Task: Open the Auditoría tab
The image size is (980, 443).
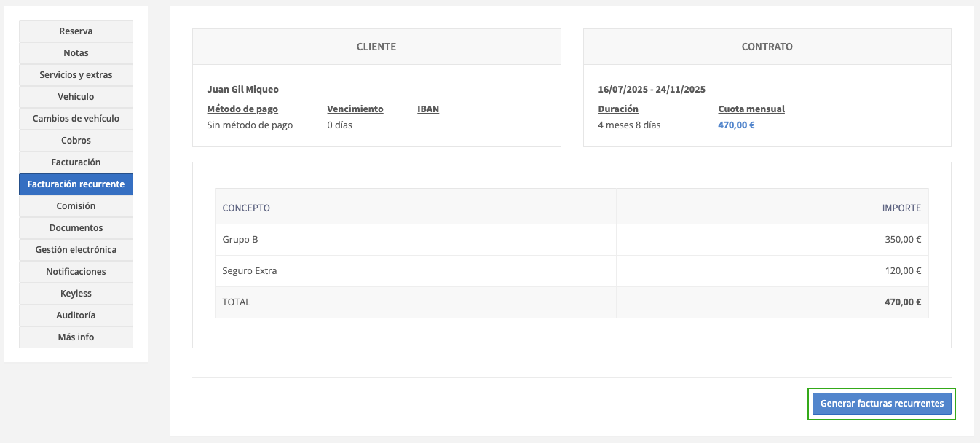Action: point(76,315)
